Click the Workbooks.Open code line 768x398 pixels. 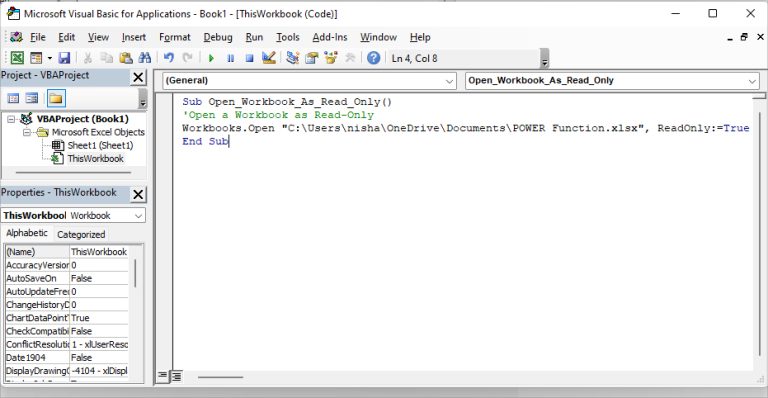[466, 128]
